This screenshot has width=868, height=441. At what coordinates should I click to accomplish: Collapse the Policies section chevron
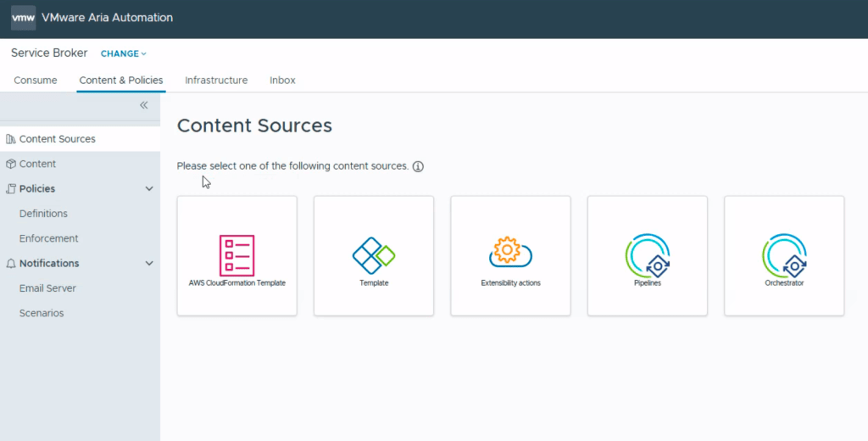[x=149, y=189]
